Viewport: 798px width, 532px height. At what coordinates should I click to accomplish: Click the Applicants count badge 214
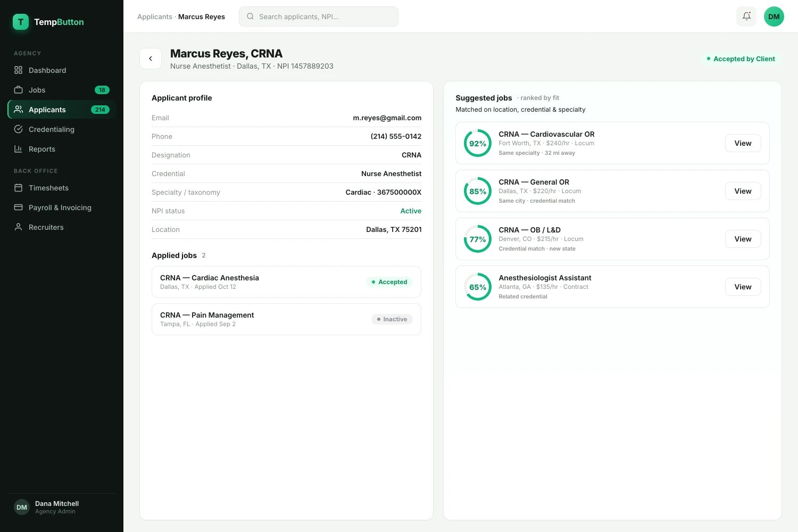(100, 110)
